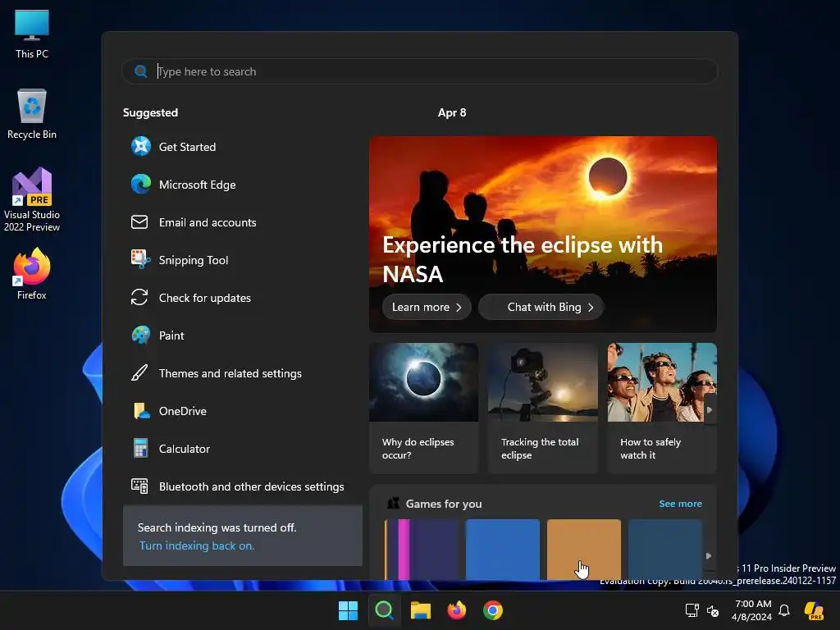Open the bright blue game tile
The height and width of the screenshot is (630, 840).
[503, 549]
